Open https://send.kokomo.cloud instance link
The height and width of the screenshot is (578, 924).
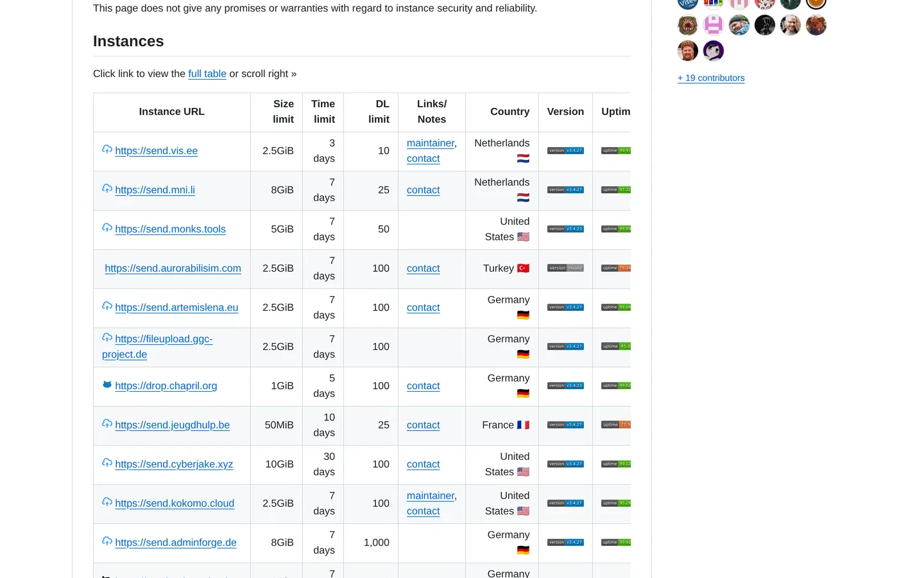point(175,504)
